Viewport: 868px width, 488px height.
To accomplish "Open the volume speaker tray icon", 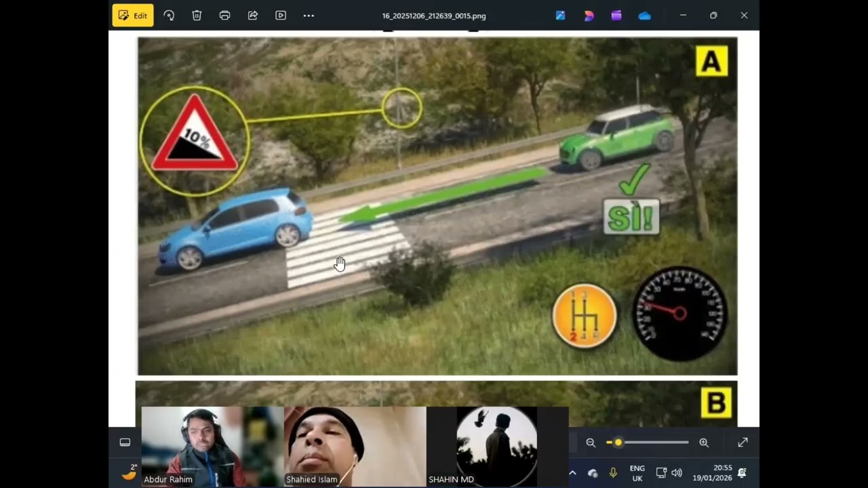I will (x=677, y=473).
